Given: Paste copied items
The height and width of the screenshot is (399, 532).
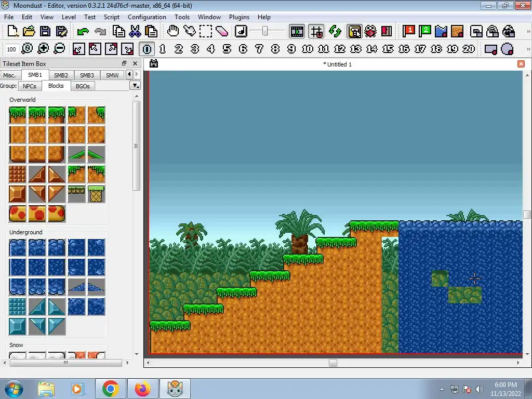Looking at the screenshot, I should pos(151,31).
